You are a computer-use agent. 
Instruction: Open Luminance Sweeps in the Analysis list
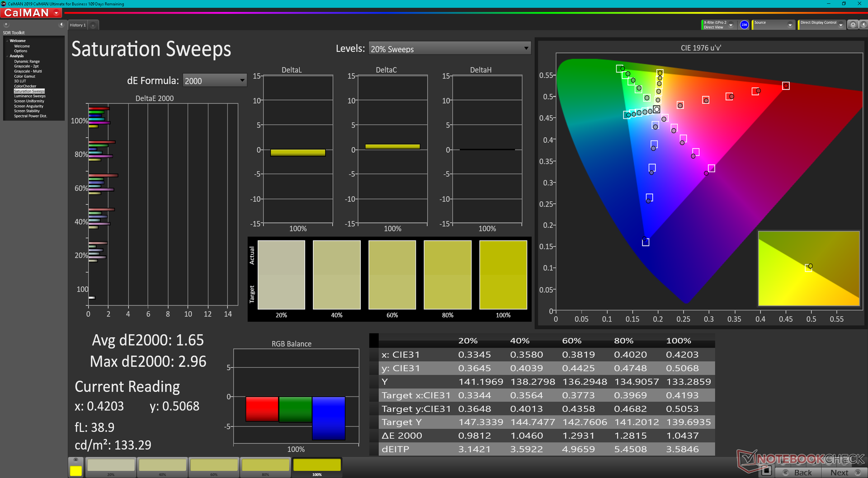[29, 96]
